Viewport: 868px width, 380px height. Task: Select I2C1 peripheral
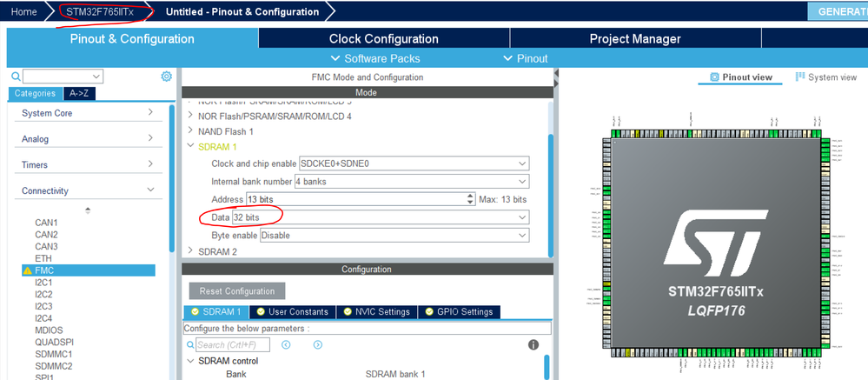click(x=43, y=283)
